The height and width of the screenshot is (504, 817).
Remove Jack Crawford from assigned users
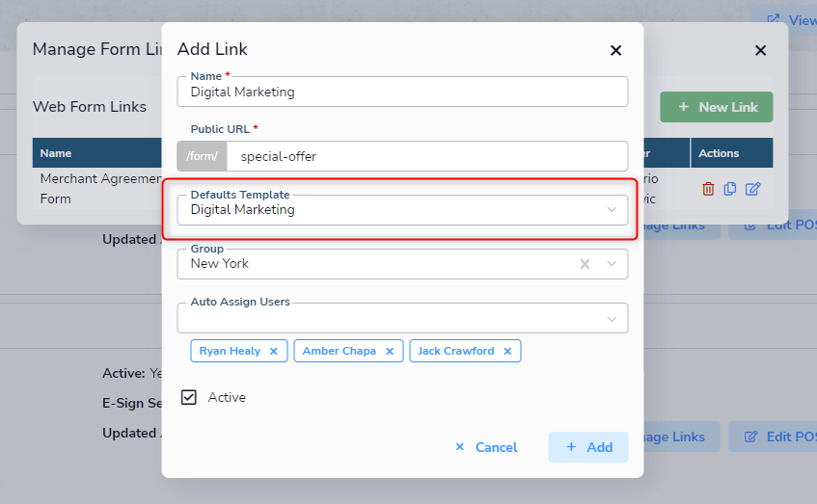pos(507,352)
